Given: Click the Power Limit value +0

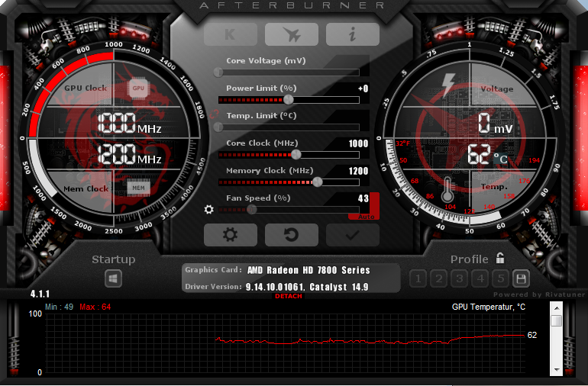Looking at the screenshot, I should pos(363,88).
